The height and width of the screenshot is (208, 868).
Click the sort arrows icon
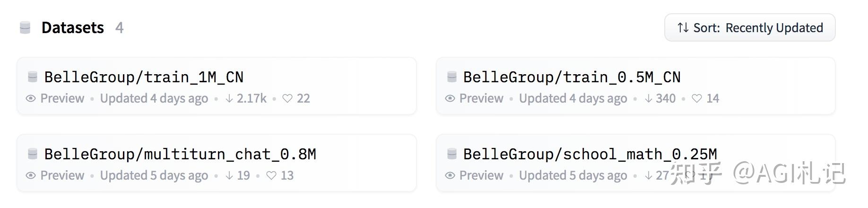pos(683,28)
